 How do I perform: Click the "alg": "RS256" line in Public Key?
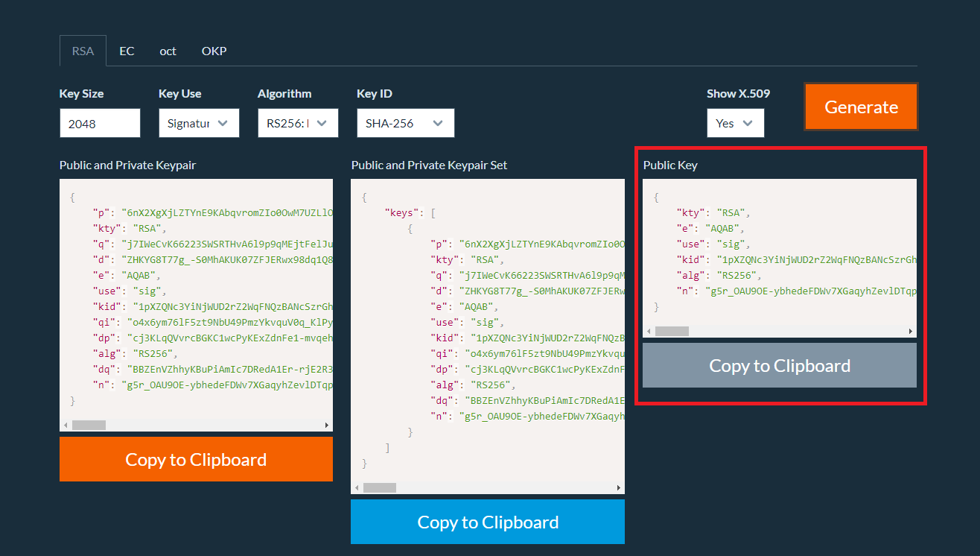719,276
